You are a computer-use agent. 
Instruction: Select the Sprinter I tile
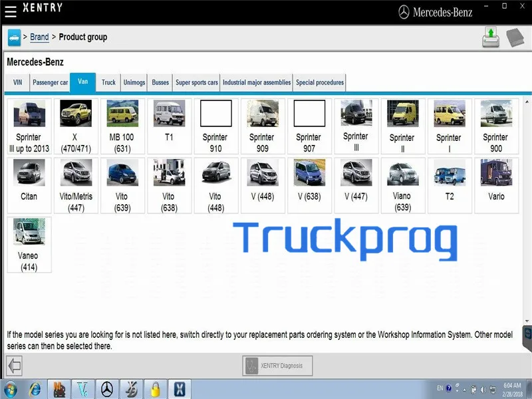coord(450,126)
